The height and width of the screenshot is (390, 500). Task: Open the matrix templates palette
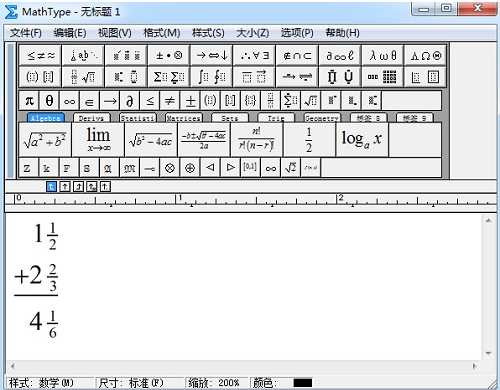[382, 77]
